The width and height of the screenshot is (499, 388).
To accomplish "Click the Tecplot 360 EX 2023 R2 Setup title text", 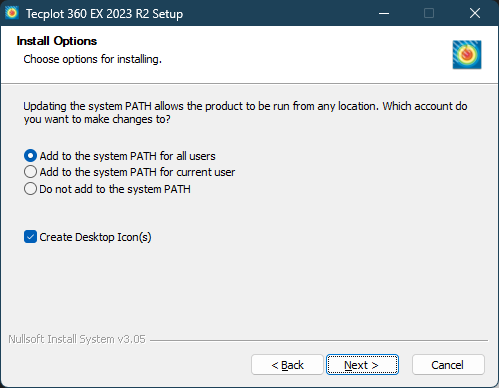I will point(104,14).
